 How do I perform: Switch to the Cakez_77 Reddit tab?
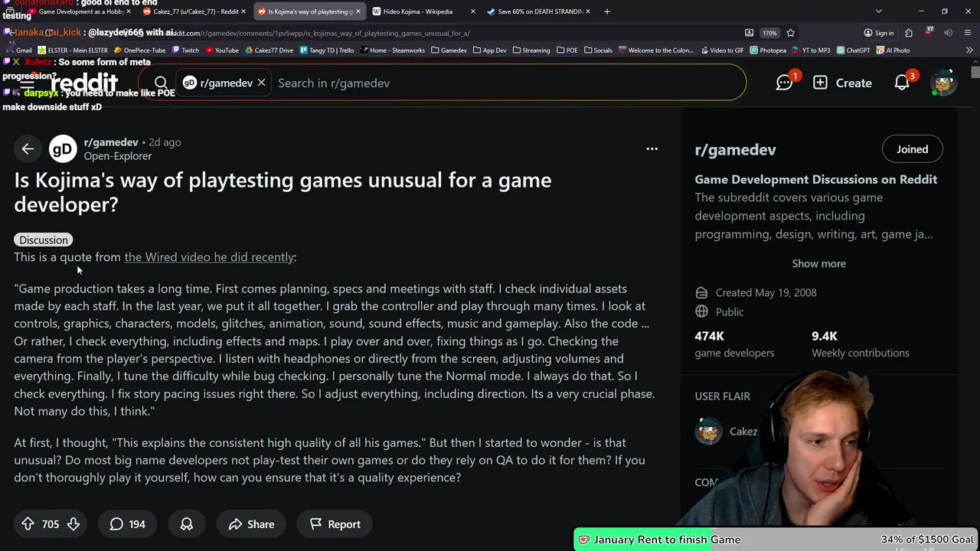(193, 11)
